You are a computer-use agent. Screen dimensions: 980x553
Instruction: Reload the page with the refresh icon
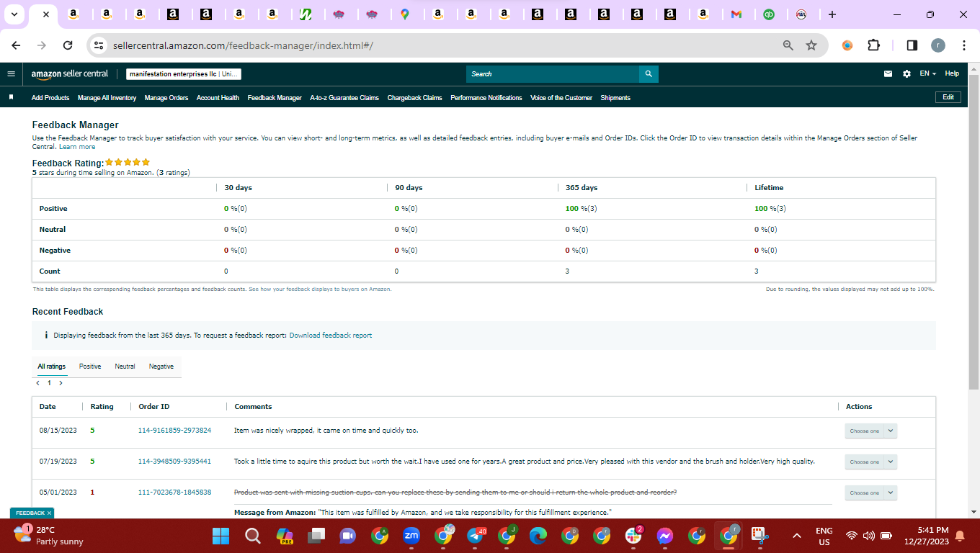[68, 45]
